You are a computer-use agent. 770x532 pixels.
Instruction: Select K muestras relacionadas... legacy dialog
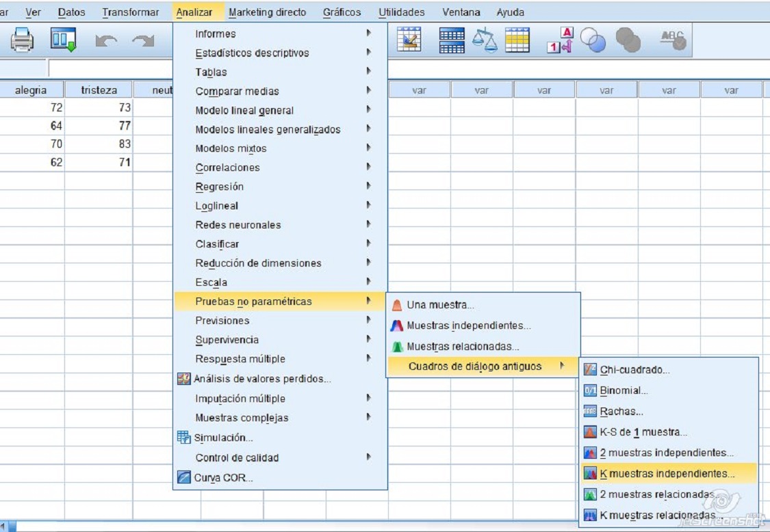point(669,515)
